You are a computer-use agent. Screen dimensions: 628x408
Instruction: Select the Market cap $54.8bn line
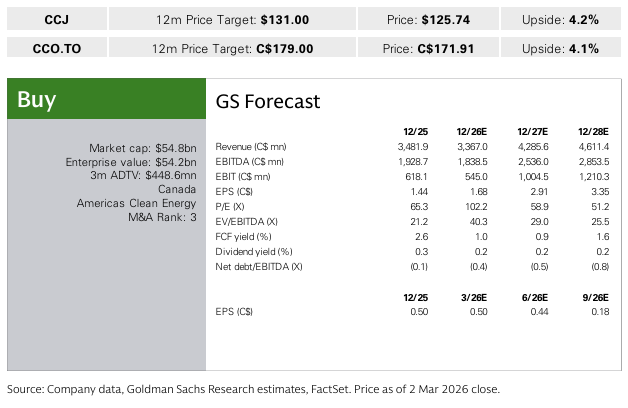pos(148,148)
